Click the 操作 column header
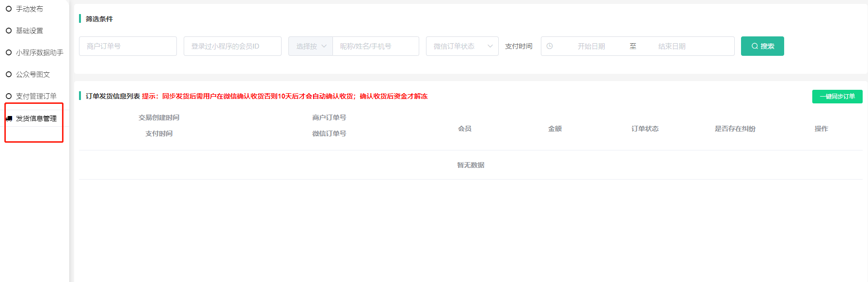This screenshot has height=282, width=868. click(x=821, y=129)
